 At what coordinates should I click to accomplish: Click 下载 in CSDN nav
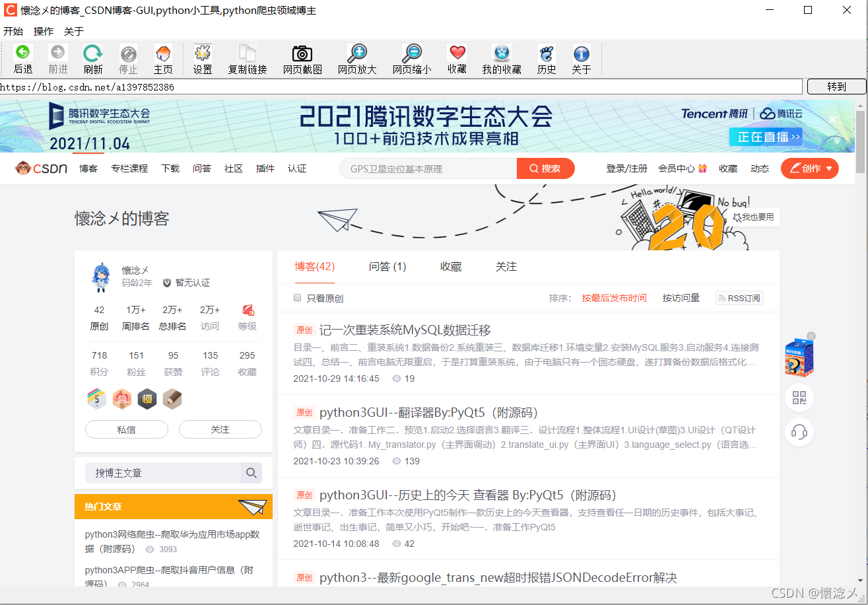pyautogui.click(x=170, y=168)
